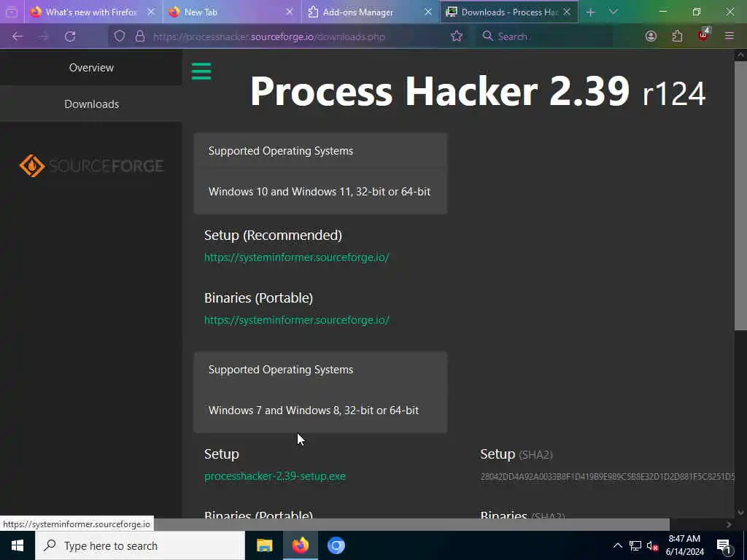Open the Extensions puzzle icon
Image resolution: width=747 pixels, height=560 pixels.
(677, 36)
